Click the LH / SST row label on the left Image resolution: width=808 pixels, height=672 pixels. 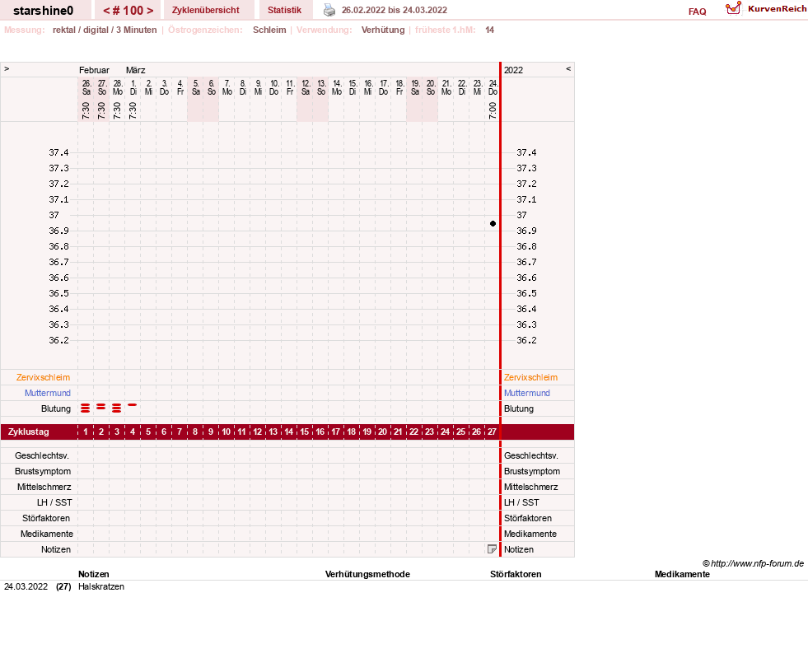click(54, 502)
